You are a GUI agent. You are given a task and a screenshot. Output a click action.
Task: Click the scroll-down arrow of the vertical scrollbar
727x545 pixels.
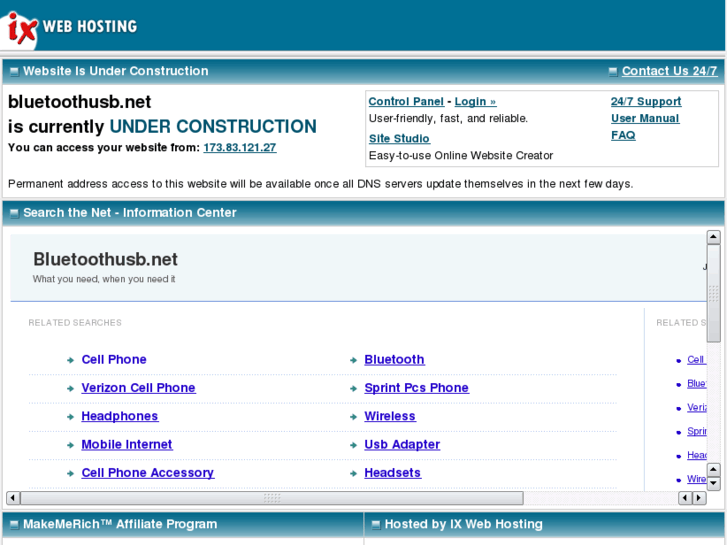point(714,483)
